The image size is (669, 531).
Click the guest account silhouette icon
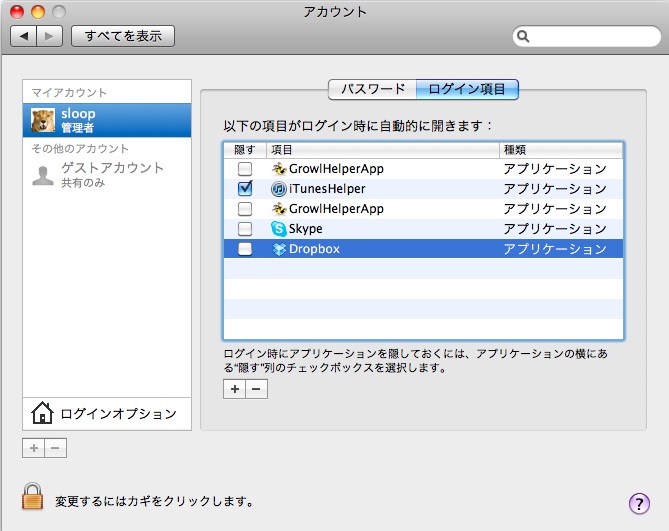(43, 176)
